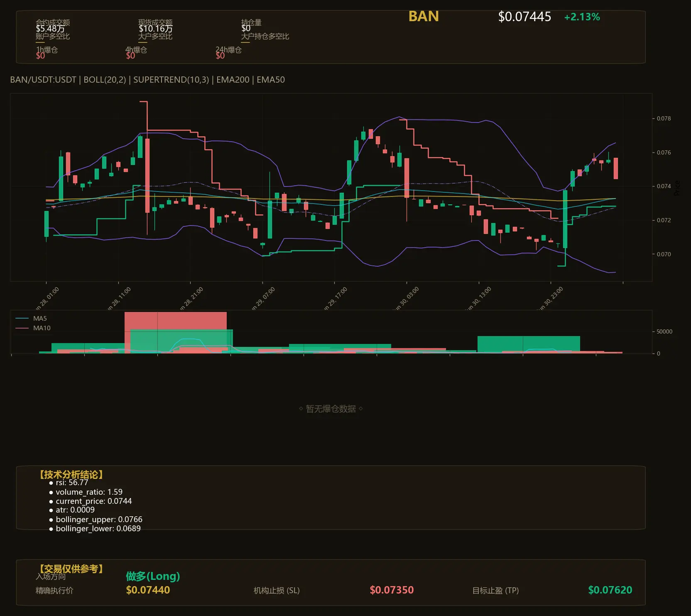Viewport: 691px width, 616px height.
Task: Click the 大户多空比 label
Action: [x=155, y=36]
